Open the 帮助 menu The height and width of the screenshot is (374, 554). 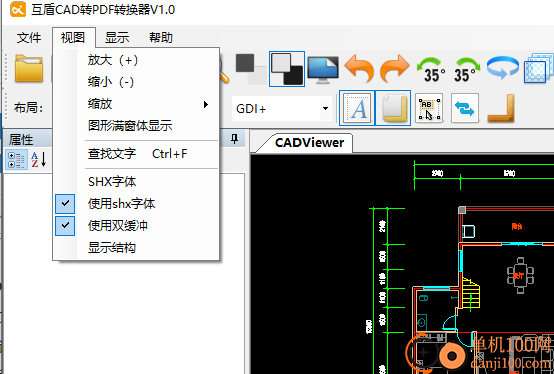click(x=161, y=37)
